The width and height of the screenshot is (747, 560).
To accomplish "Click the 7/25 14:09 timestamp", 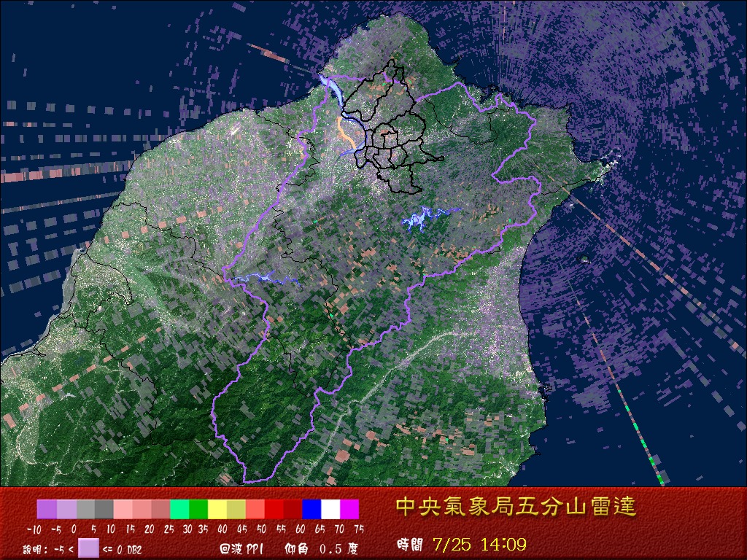I will (x=480, y=544).
